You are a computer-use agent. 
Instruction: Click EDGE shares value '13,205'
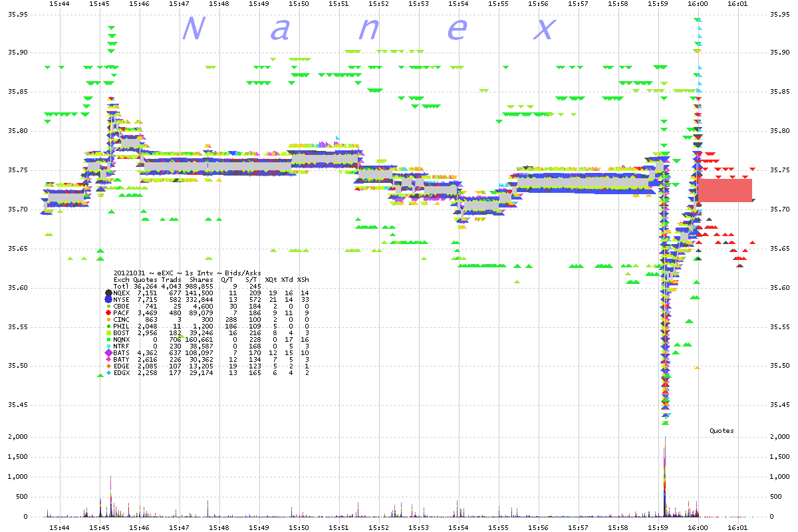pos(201,366)
